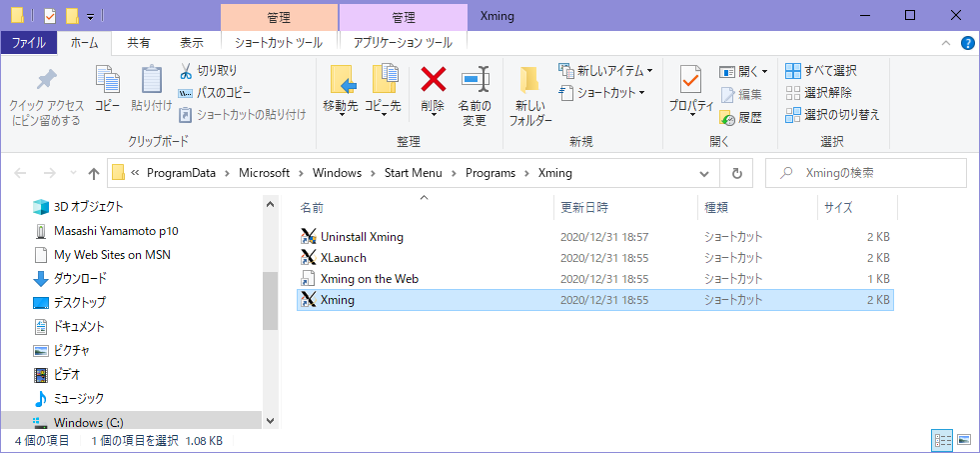Click the Forward navigation arrow
Image resolution: width=980 pixels, height=453 pixels.
pos(51,173)
